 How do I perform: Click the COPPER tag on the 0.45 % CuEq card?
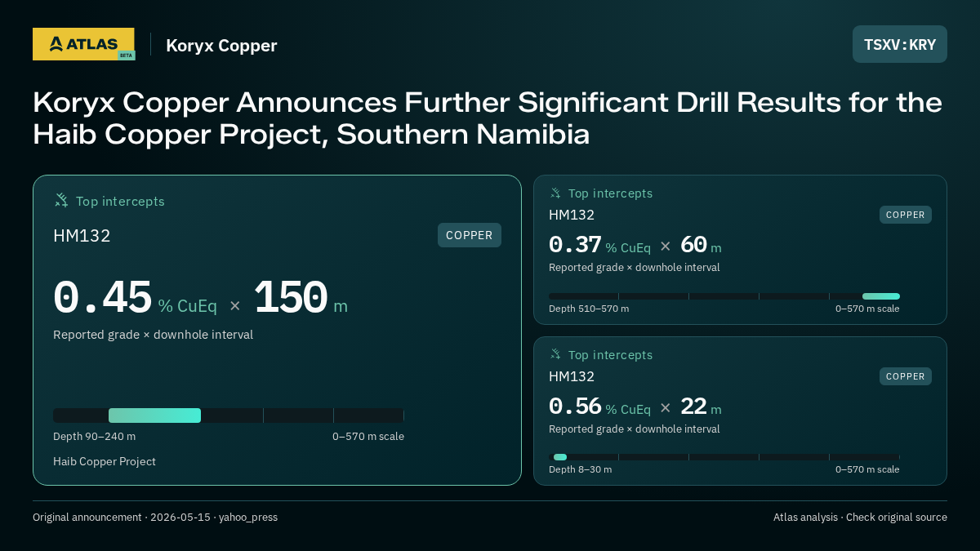(x=470, y=235)
